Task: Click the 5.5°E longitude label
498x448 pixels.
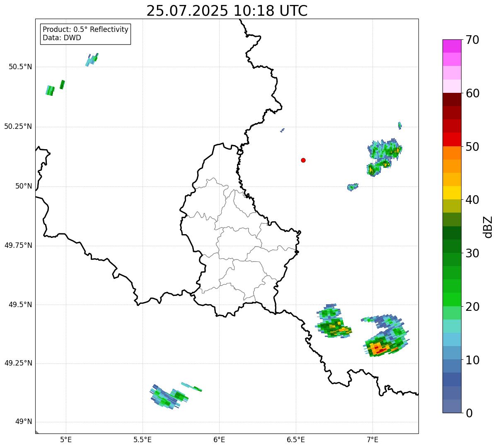Action: (143, 440)
